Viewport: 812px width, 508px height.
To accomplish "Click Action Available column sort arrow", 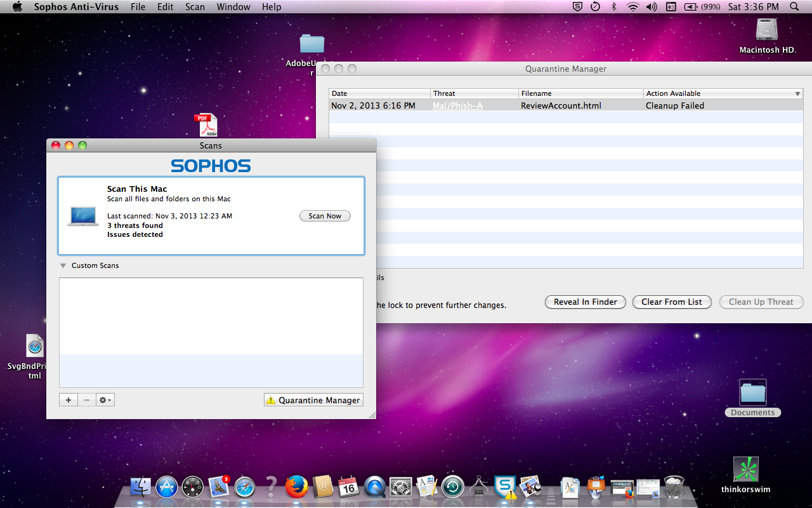I will coord(798,94).
